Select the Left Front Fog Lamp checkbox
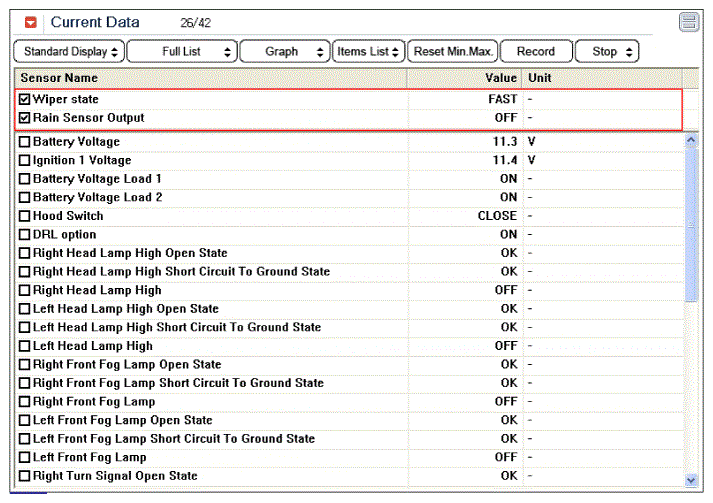 point(25,457)
